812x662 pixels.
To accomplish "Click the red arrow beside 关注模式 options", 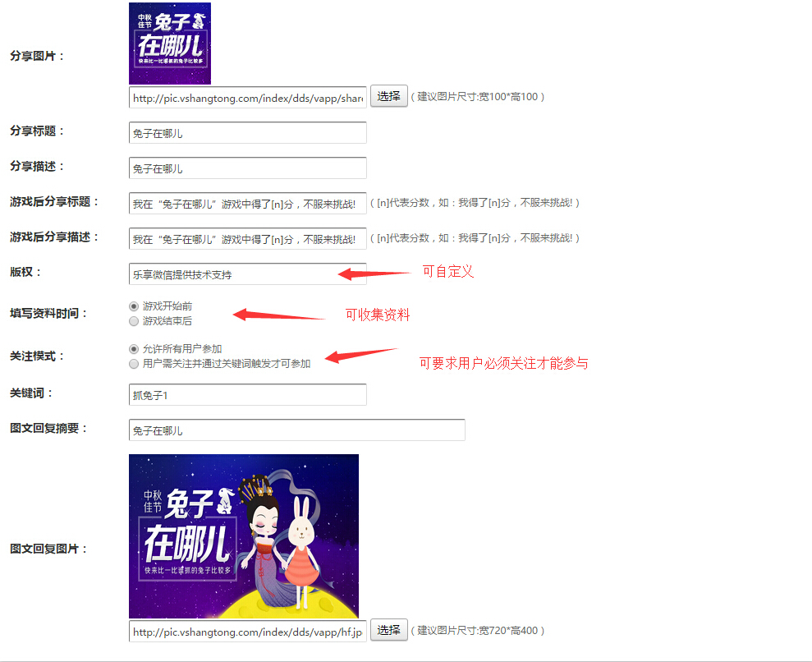I will (361, 355).
